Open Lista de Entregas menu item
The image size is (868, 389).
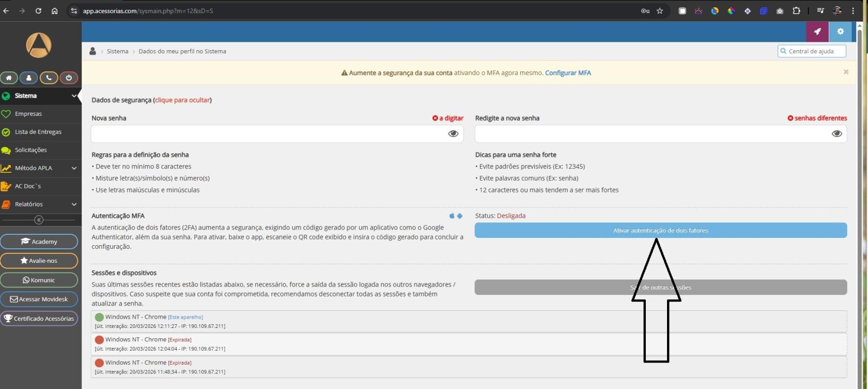click(x=38, y=132)
